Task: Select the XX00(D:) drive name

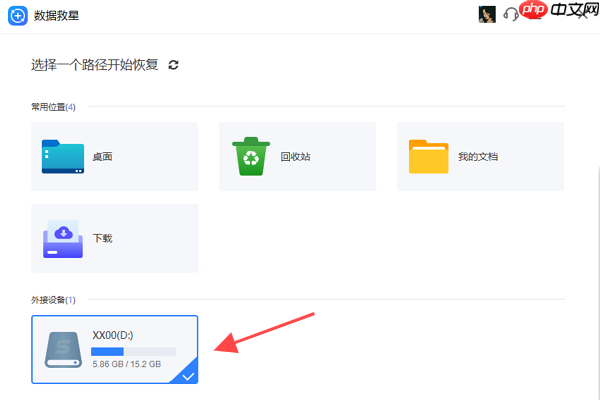Action: pos(112,335)
